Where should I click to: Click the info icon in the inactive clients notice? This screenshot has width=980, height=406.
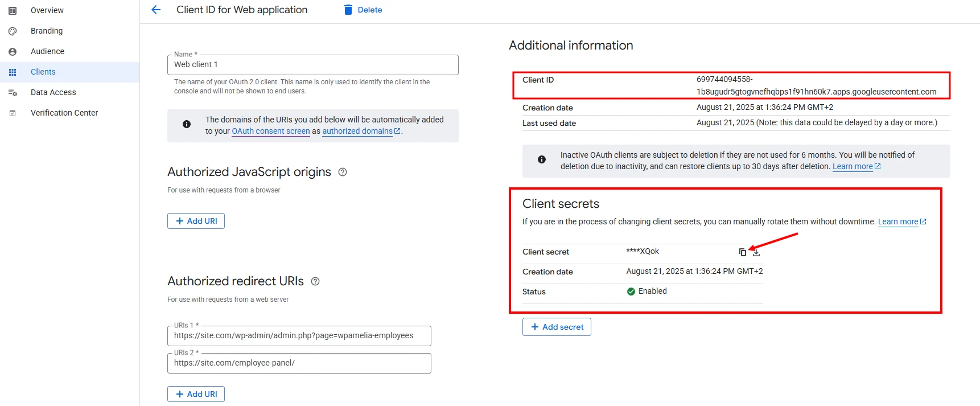coord(542,159)
